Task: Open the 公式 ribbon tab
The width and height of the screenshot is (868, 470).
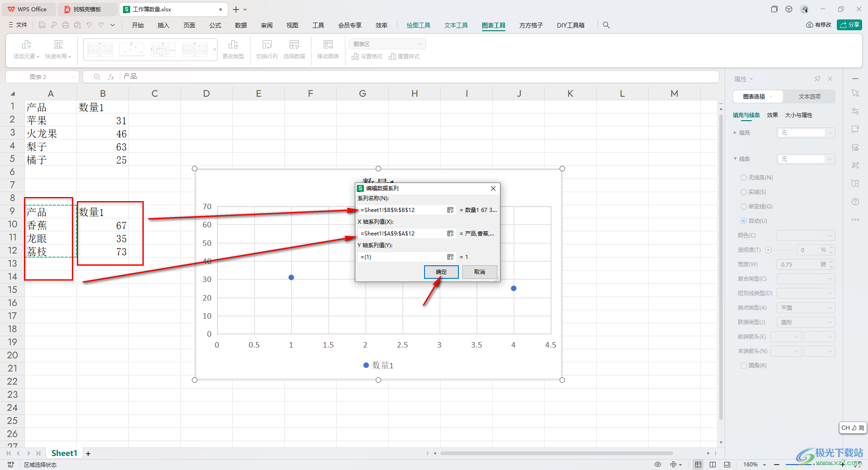Action: pos(215,25)
